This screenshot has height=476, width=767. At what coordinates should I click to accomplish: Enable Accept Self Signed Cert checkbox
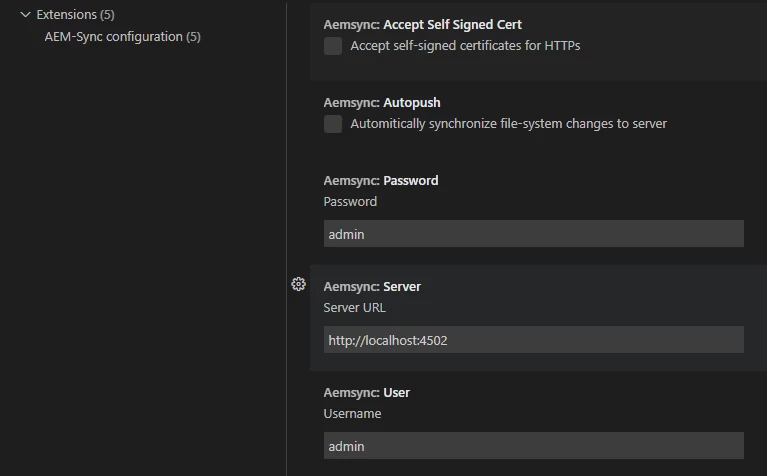(x=333, y=46)
